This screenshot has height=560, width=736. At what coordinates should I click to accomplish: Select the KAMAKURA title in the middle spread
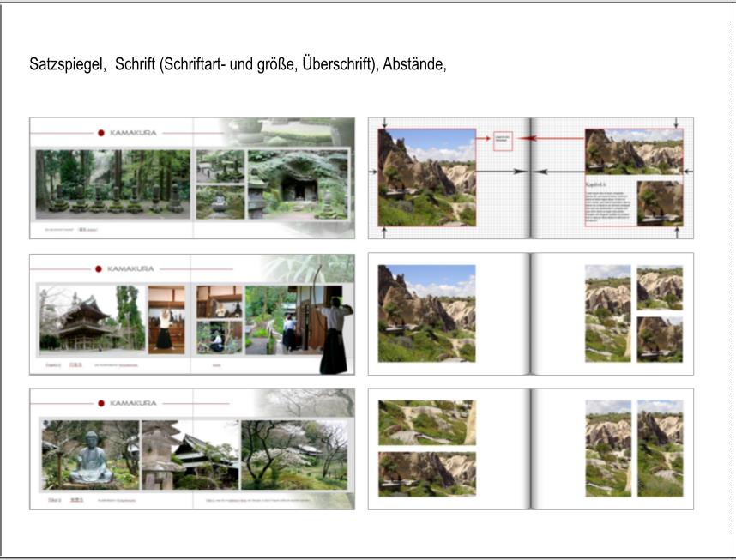130,269
